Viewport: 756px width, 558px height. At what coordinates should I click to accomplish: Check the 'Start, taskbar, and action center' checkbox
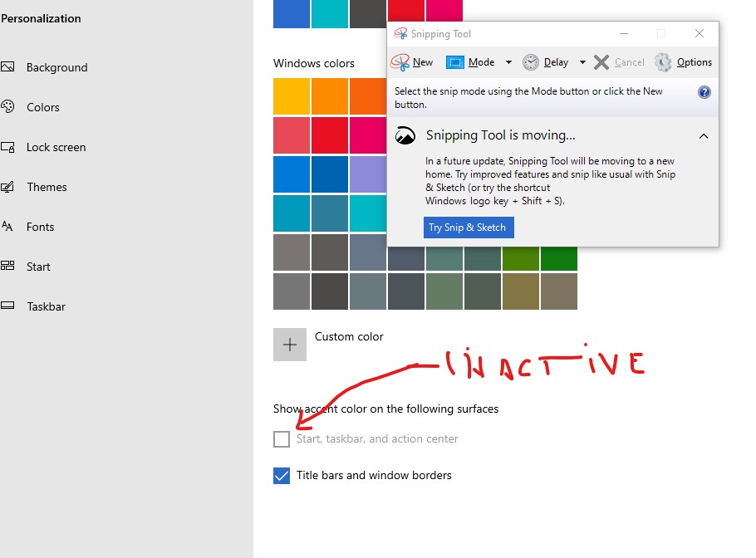click(282, 439)
